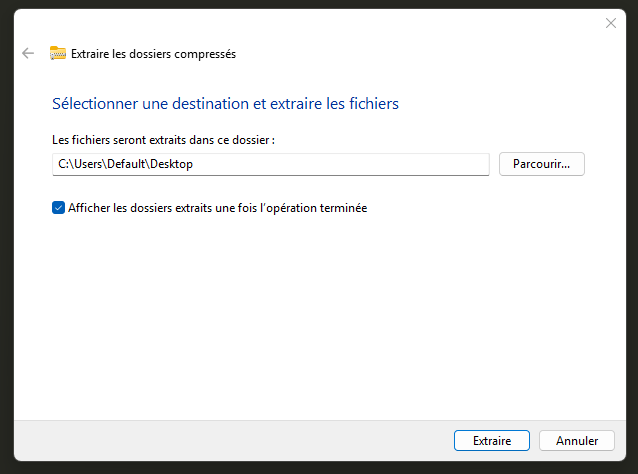Uncheck the show extracted folders checkbox

point(58,208)
